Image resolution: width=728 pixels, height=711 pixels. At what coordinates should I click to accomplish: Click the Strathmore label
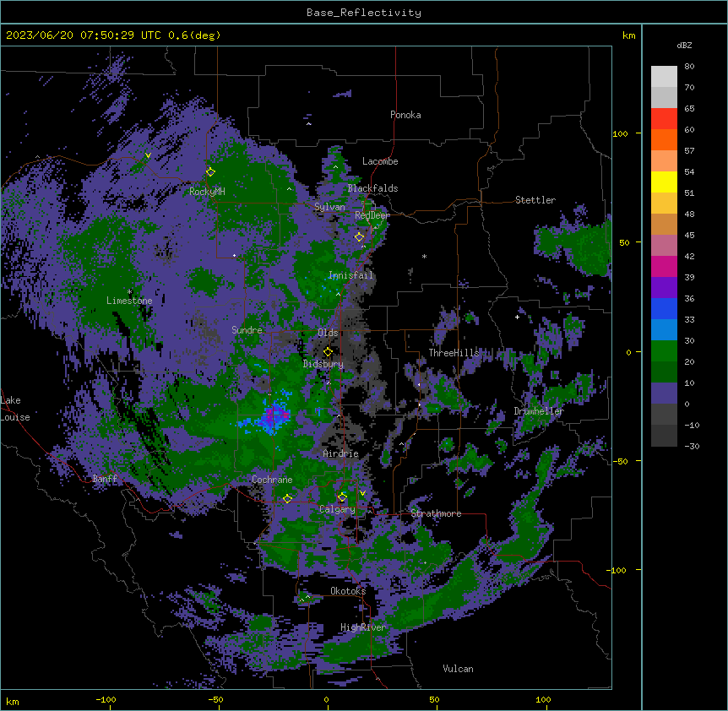436,513
